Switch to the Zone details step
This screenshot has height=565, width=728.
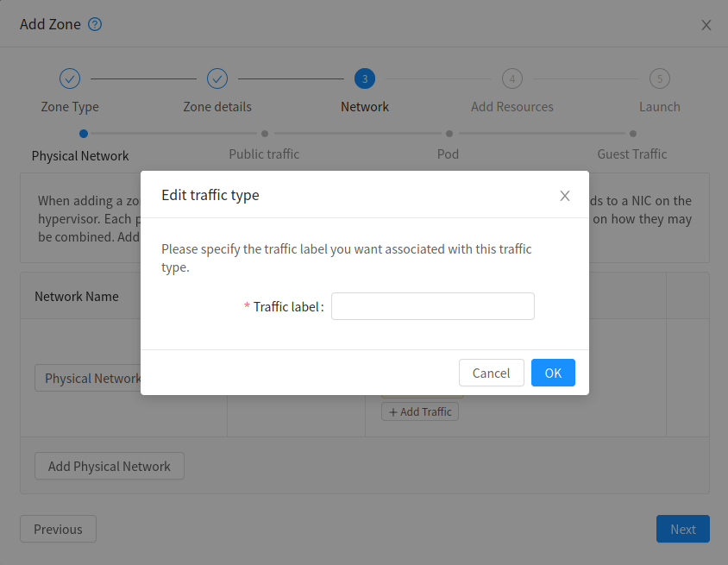tap(217, 106)
